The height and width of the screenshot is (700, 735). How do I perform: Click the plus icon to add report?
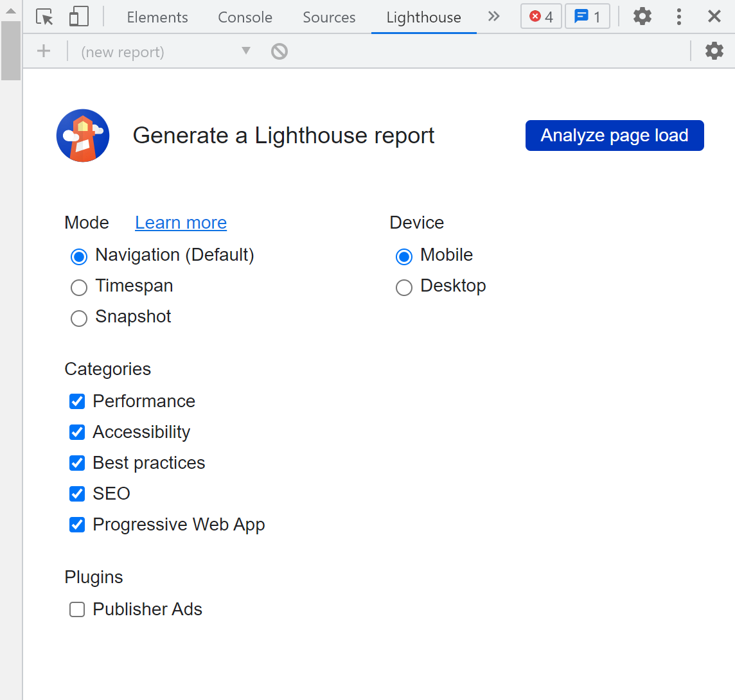click(44, 51)
